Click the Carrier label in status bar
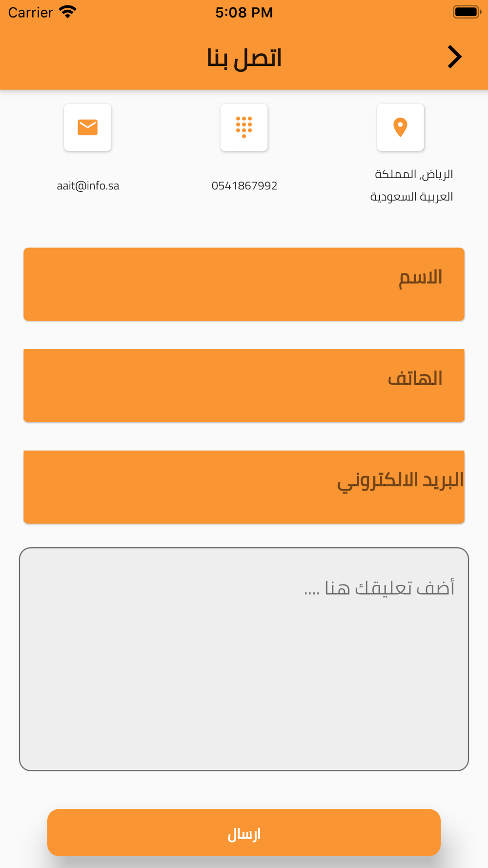The width and height of the screenshot is (488, 868). (x=30, y=12)
